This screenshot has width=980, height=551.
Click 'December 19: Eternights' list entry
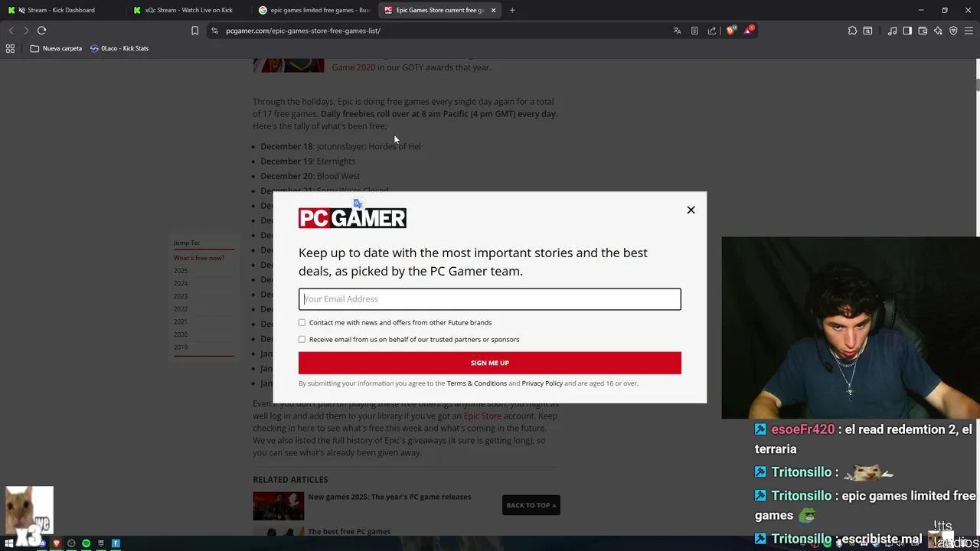point(308,161)
